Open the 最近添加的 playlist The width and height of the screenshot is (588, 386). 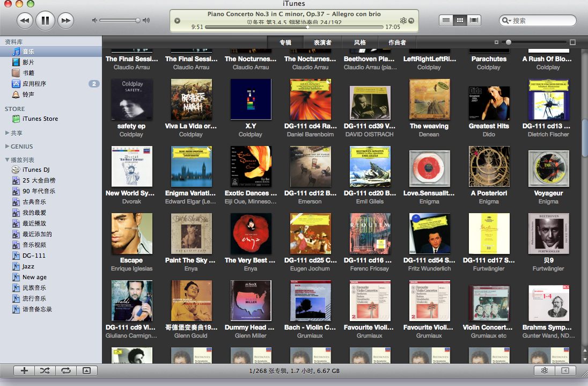(50, 234)
